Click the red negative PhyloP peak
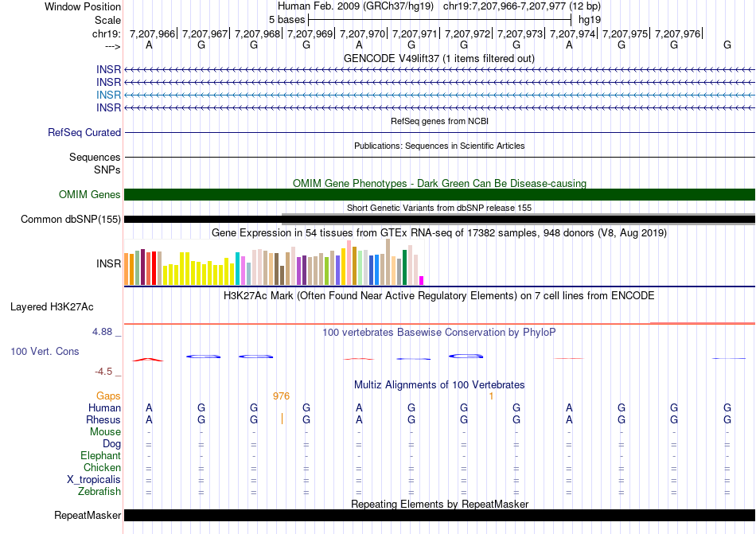 click(148, 360)
